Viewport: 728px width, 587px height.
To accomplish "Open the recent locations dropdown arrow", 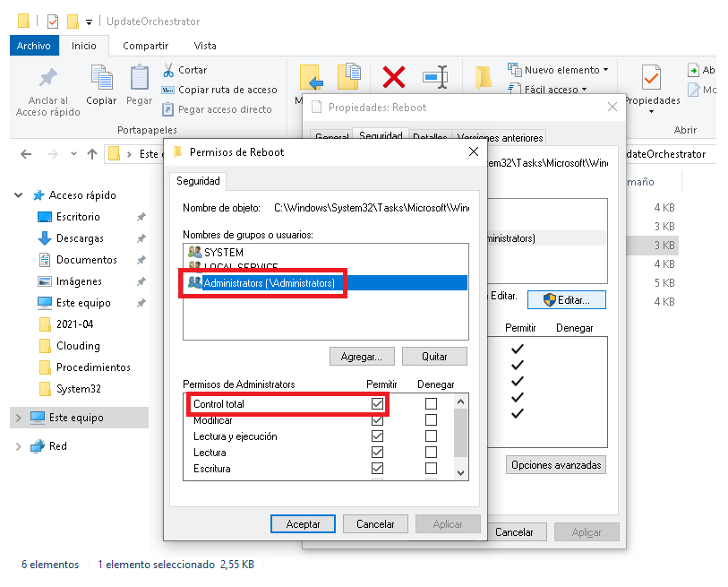I will tap(73, 154).
